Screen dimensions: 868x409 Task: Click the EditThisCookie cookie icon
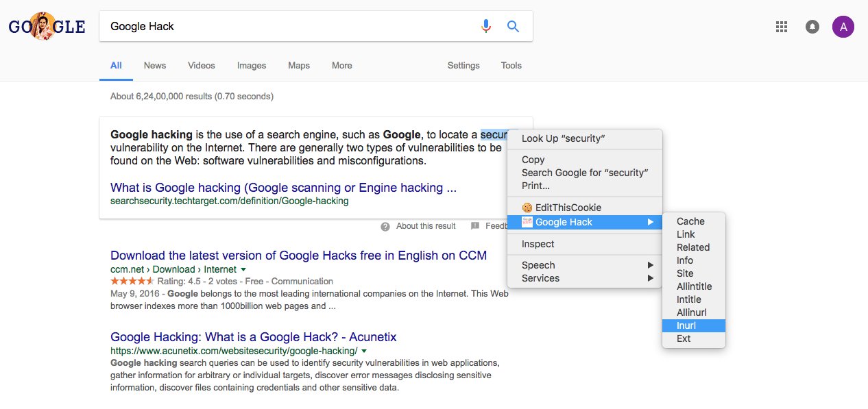click(x=527, y=208)
